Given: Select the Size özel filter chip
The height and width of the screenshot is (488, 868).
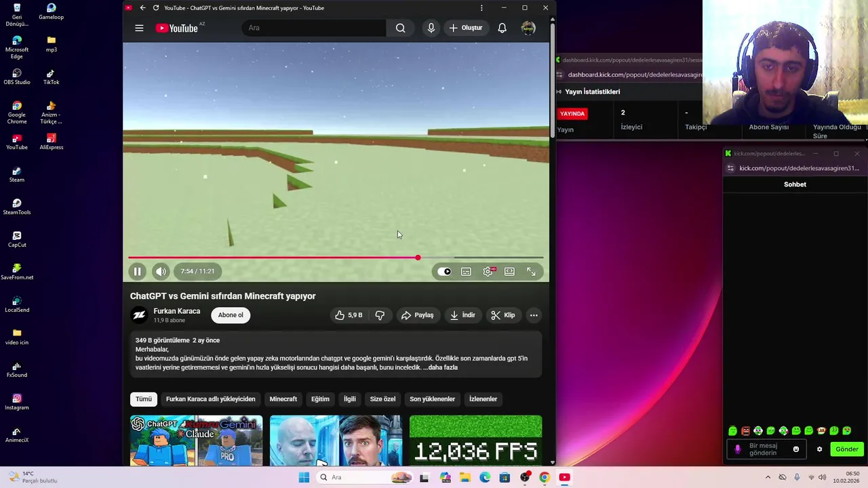Looking at the screenshot, I should coord(382,399).
